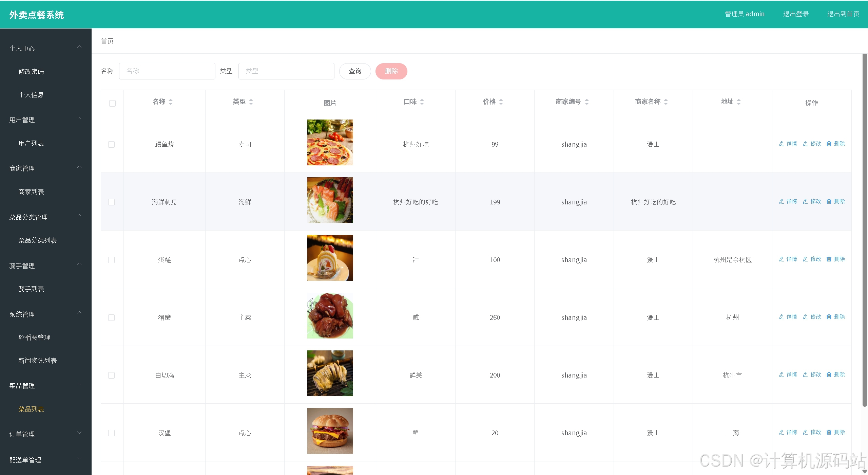Sort table by 地址 column
This screenshot has height=475, width=868.
coord(739,102)
